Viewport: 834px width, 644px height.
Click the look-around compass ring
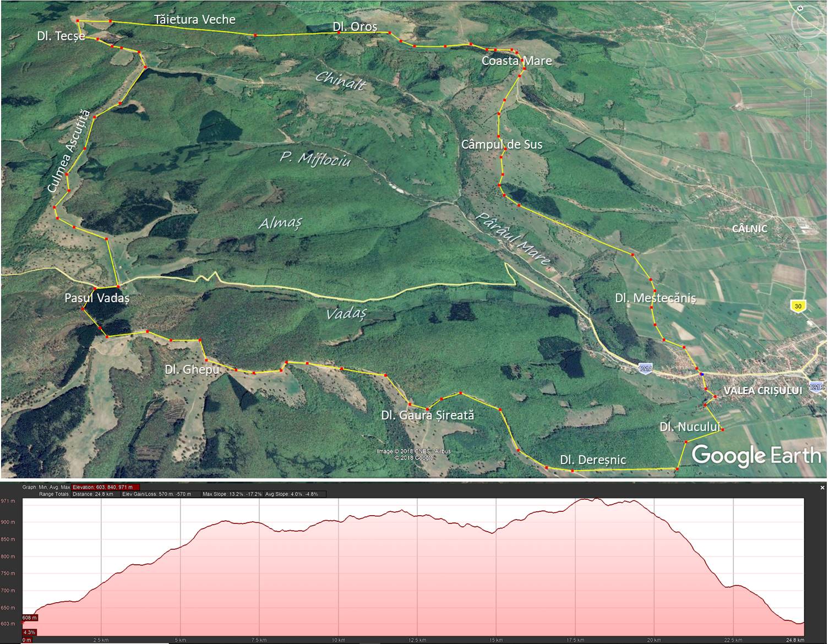[x=808, y=21]
